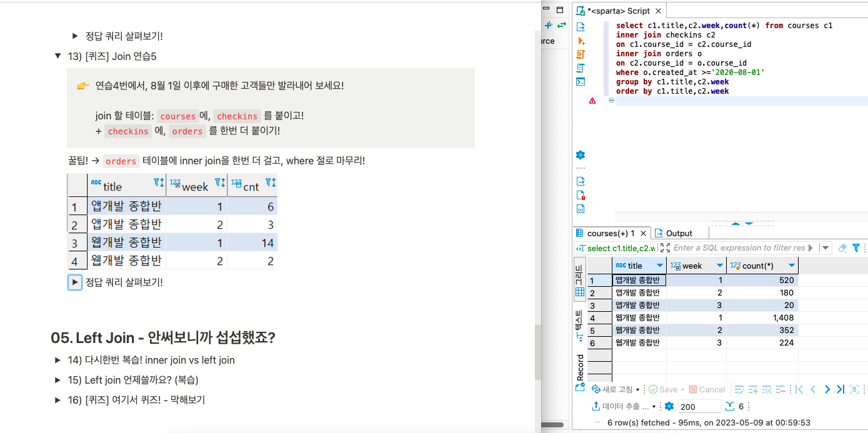Click the edit cell row icon

(x=739, y=389)
